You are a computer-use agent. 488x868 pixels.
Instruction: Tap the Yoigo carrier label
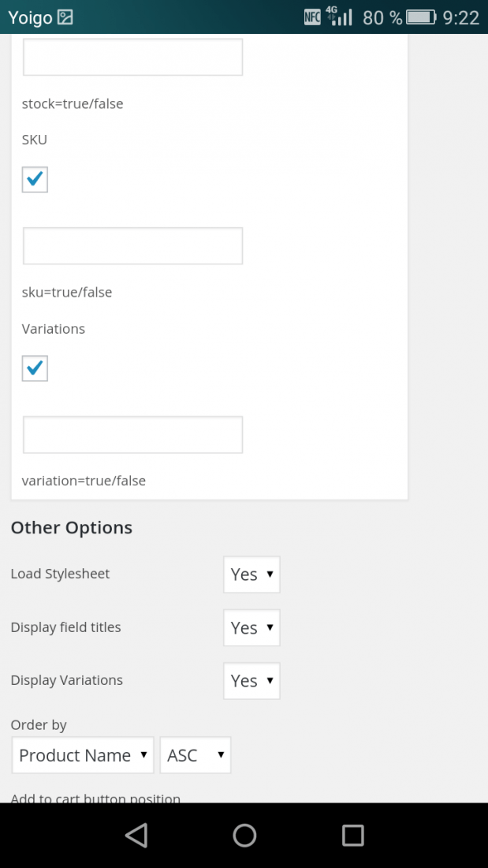coord(30,18)
